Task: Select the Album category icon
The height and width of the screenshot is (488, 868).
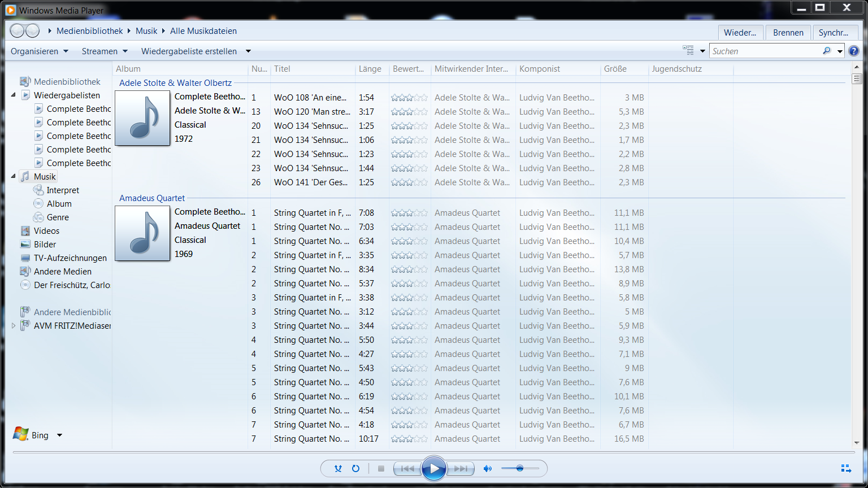Action: tap(38, 203)
